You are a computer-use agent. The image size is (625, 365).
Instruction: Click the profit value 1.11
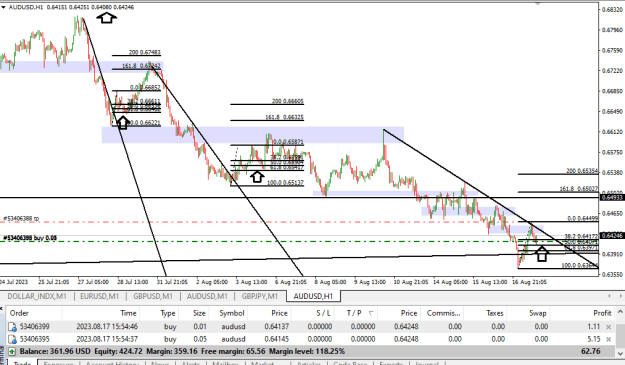pyautogui.click(x=594, y=327)
